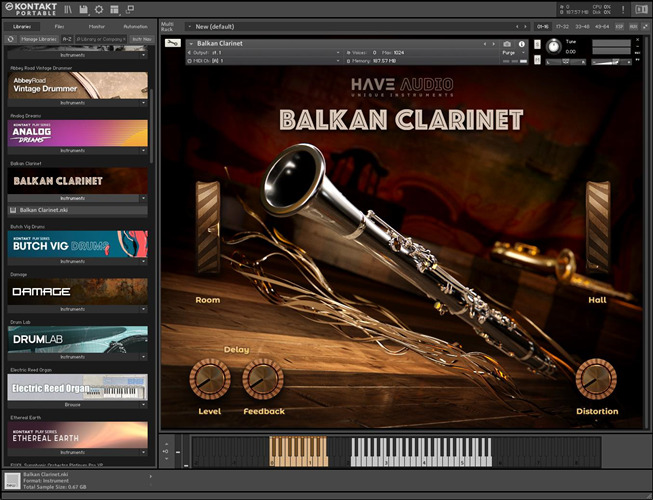Screen dimensions: 653x500
Task: Click the camera snapshot icon
Action: point(507,44)
